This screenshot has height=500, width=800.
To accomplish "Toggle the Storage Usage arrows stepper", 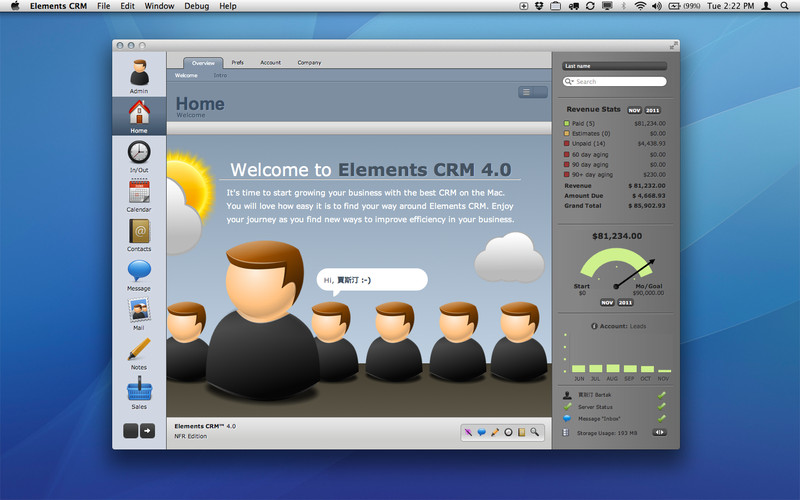I will click(x=659, y=432).
